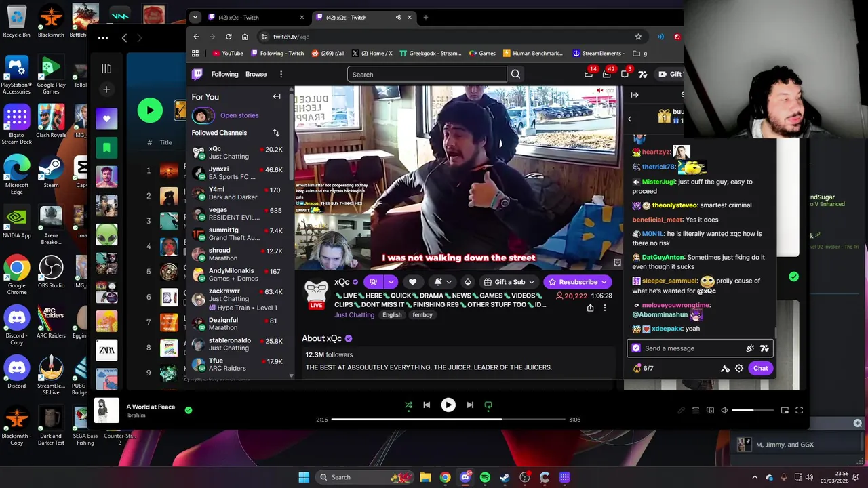
Task: Open Windows Start menu
Action: [x=304, y=477]
